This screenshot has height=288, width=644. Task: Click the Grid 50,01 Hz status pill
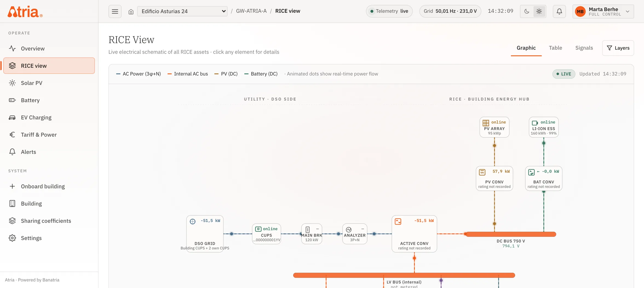pos(450,11)
